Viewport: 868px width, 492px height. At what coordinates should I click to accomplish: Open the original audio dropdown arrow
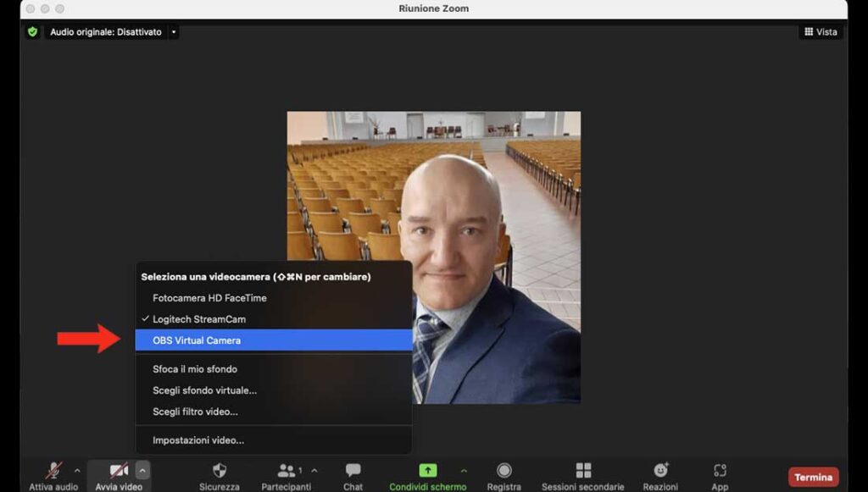[173, 32]
